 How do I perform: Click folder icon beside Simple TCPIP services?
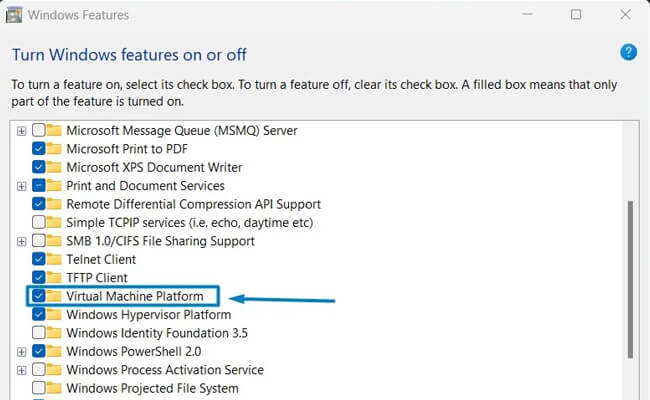pos(54,222)
